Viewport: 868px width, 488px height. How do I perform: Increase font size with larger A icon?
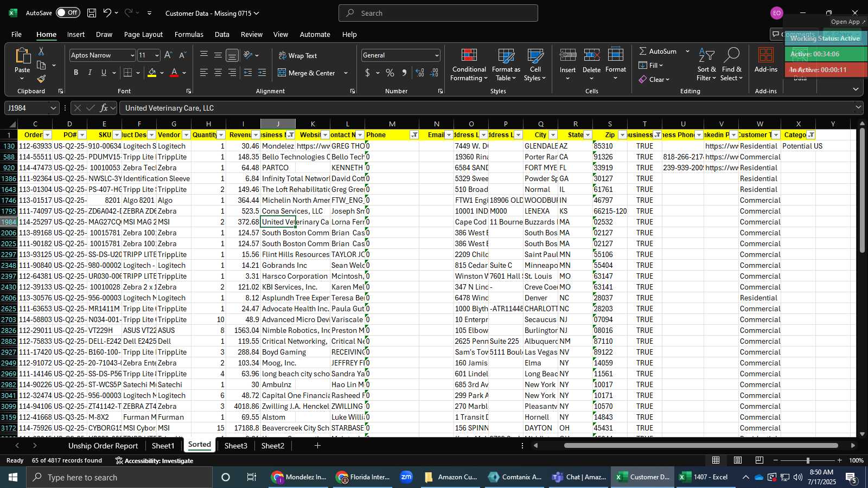[x=168, y=55]
